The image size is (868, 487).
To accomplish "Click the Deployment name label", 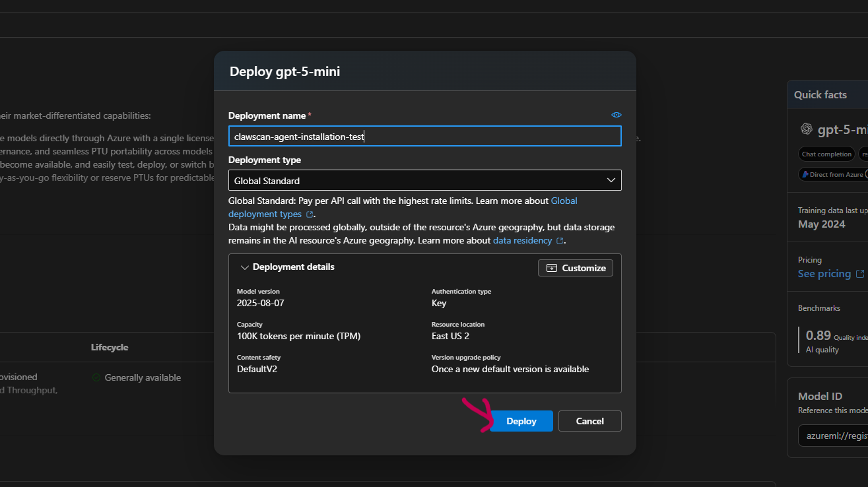I will tap(267, 115).
